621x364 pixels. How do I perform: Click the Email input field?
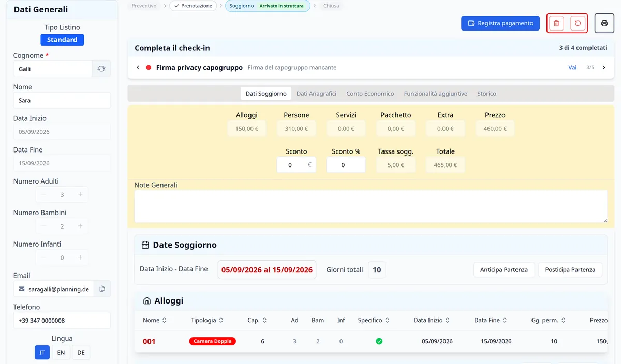click(54, 289)
